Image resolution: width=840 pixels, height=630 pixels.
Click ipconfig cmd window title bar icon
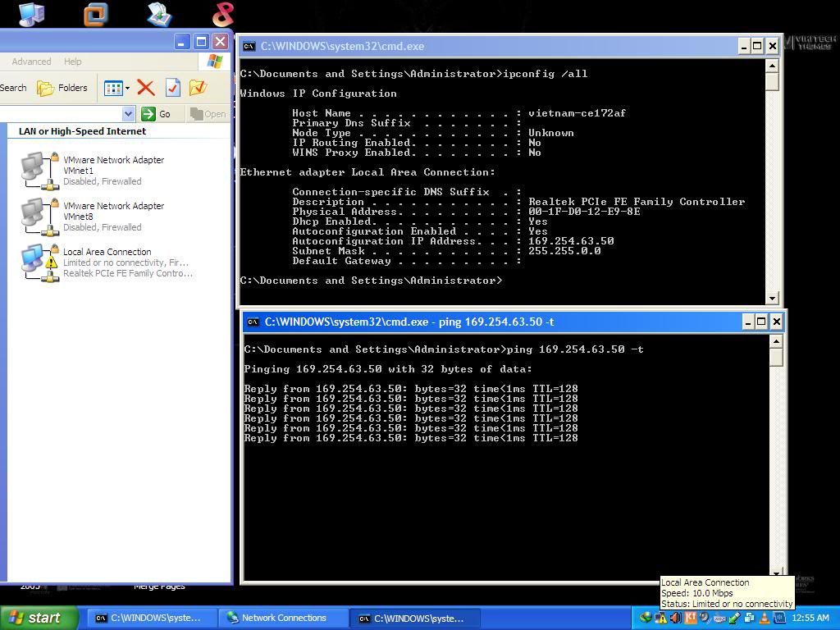pos(249,46)
